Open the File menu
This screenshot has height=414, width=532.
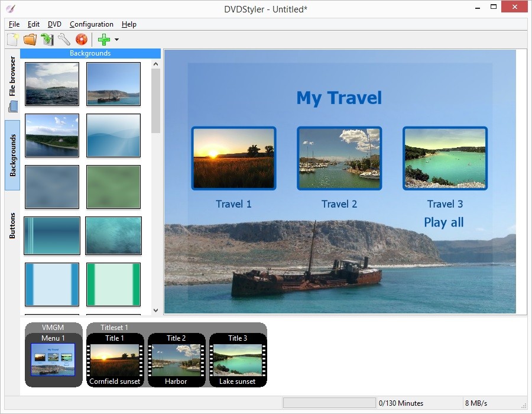[x=14, y=24]
